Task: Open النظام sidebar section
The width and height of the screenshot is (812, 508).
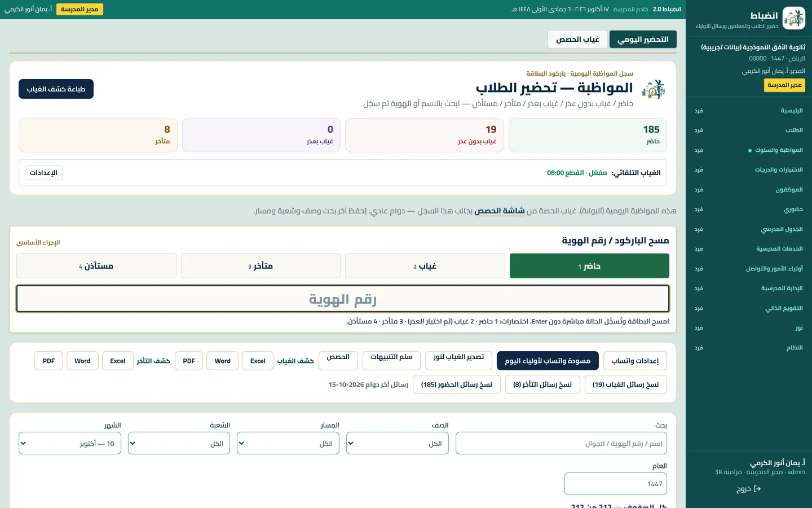Action: pos(748,348)
